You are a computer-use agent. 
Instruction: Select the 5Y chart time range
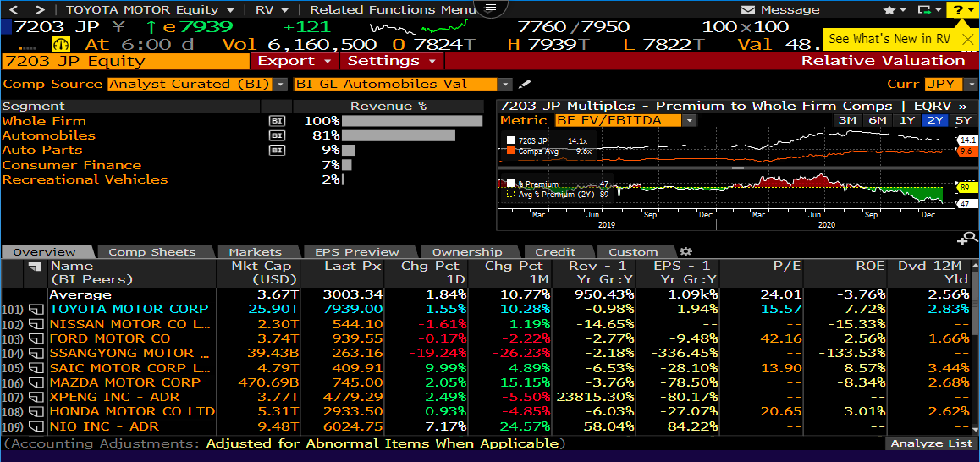point(963,120)
